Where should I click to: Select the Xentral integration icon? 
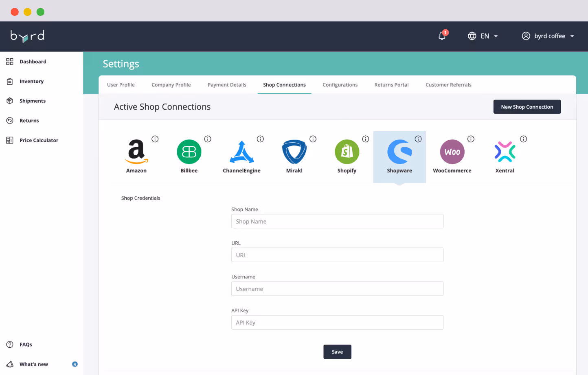[x=505, y=151]
